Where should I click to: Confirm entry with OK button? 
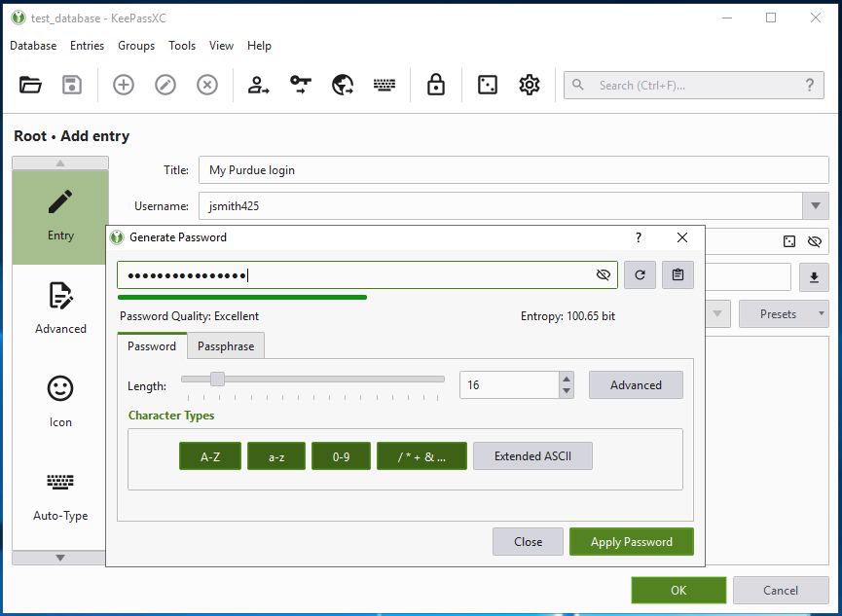pos(678,591)
